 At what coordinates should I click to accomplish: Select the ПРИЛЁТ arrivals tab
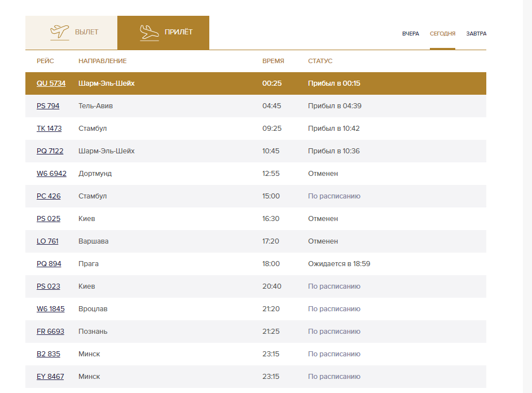(x=163, y=33)
